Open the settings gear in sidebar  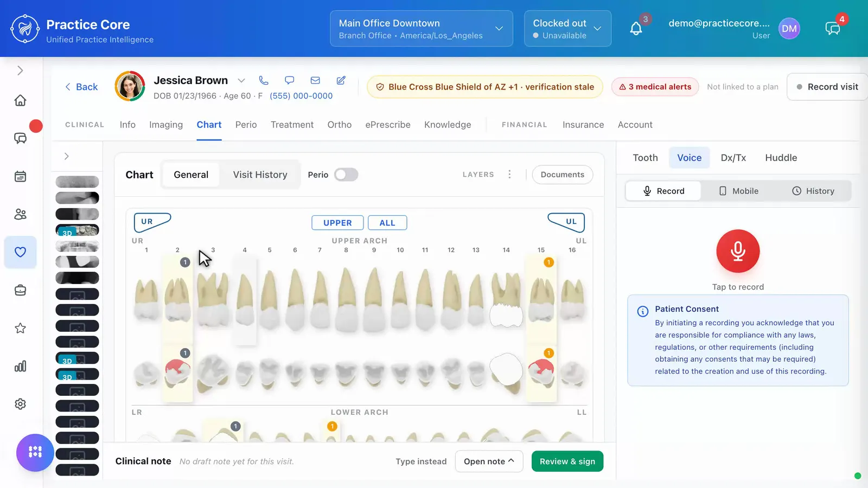click(x=20, y=404)
